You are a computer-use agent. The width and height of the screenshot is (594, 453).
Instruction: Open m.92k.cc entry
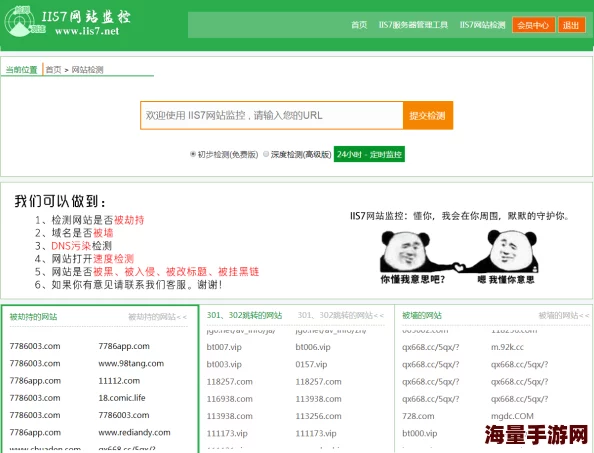(x=507, y=347)
